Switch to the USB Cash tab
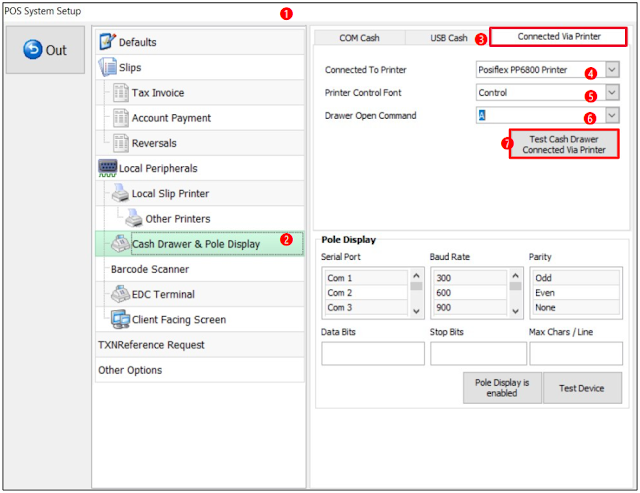 point(448,38)
